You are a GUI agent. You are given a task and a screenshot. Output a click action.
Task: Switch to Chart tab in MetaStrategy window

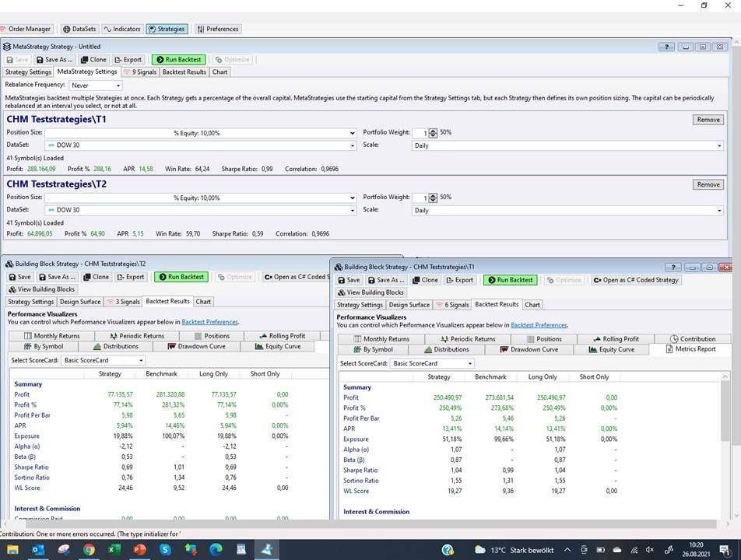pyautogui.click(x=220, y=72)
